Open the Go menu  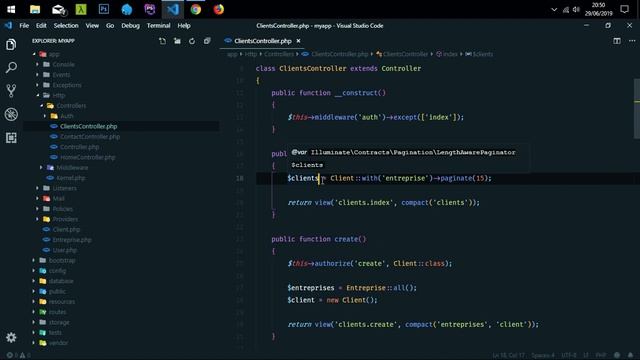[110, 25]
